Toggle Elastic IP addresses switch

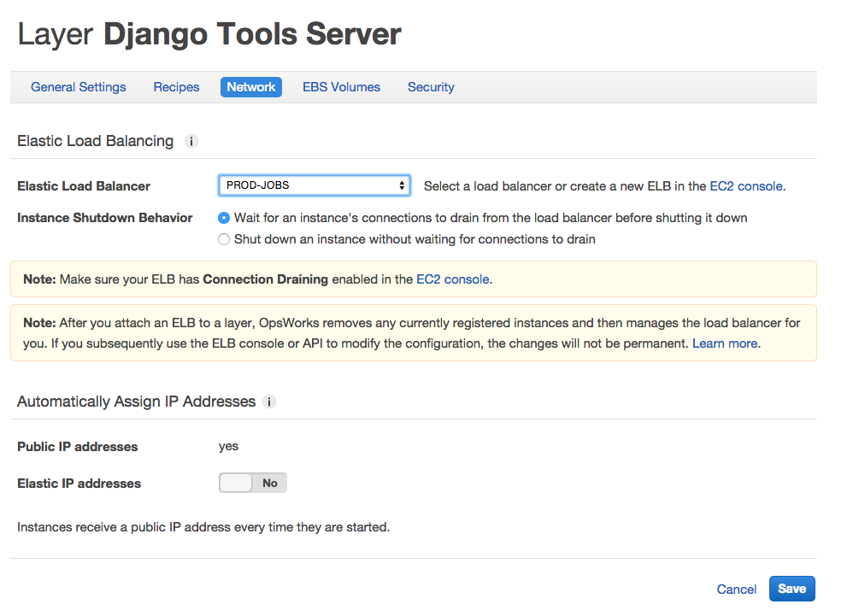(x=252, y=483)
